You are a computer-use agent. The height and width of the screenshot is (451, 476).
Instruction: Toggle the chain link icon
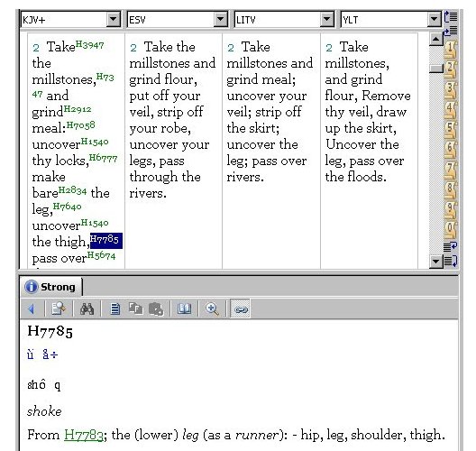(x=240, y=308)
